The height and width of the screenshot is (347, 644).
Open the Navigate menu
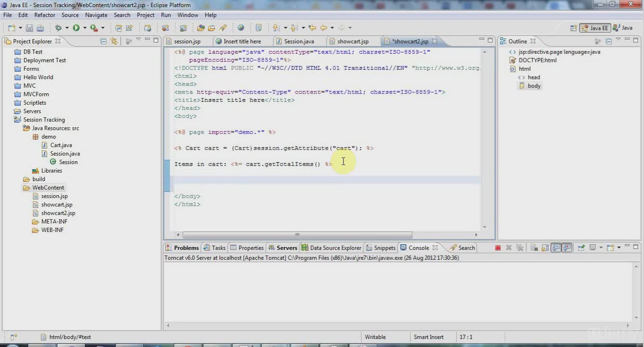pos(96,15)
